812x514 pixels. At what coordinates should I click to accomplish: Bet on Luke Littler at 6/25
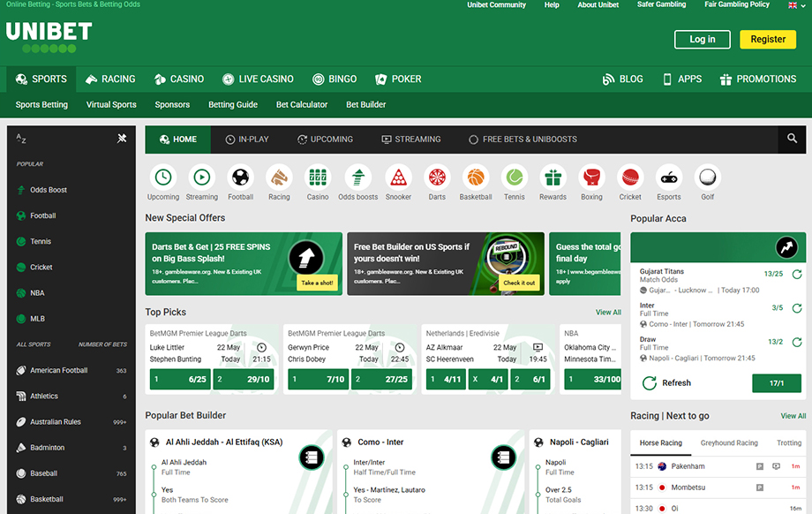pos(181,379)
